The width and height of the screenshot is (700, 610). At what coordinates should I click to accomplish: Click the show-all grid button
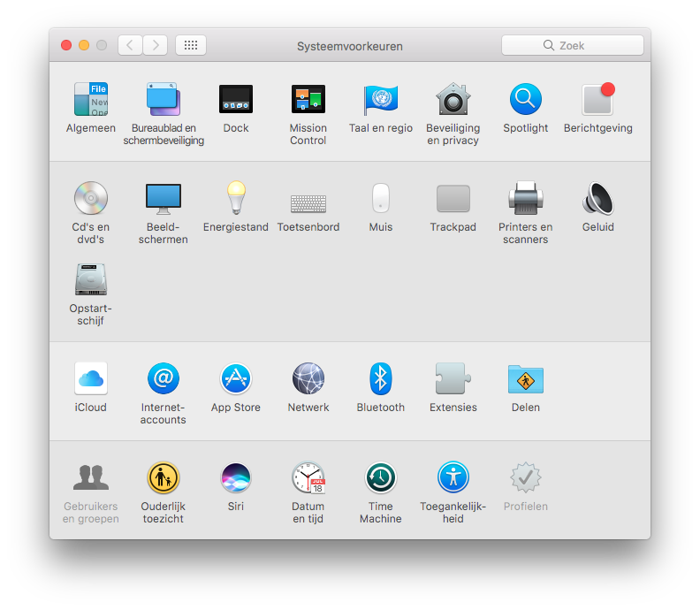coord(191,45)
